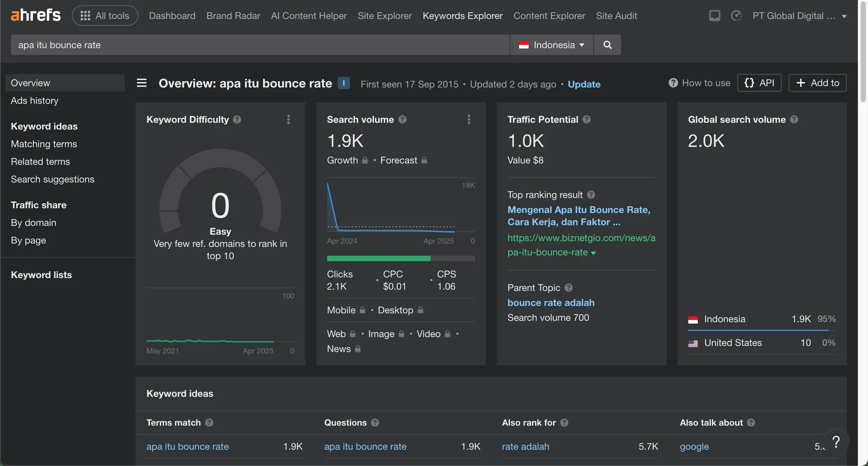Expand the PT Global Digital account menu
Image resolution: width=868 pixels, height=466 pixels.
tap(800, 16)
